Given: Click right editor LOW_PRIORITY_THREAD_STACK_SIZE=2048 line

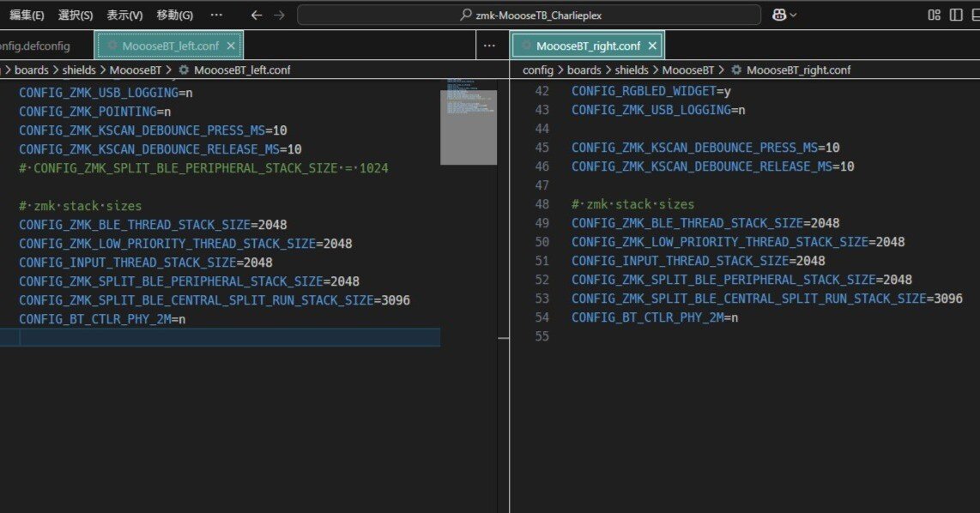Looking at the screenshot, I should 738,242.
